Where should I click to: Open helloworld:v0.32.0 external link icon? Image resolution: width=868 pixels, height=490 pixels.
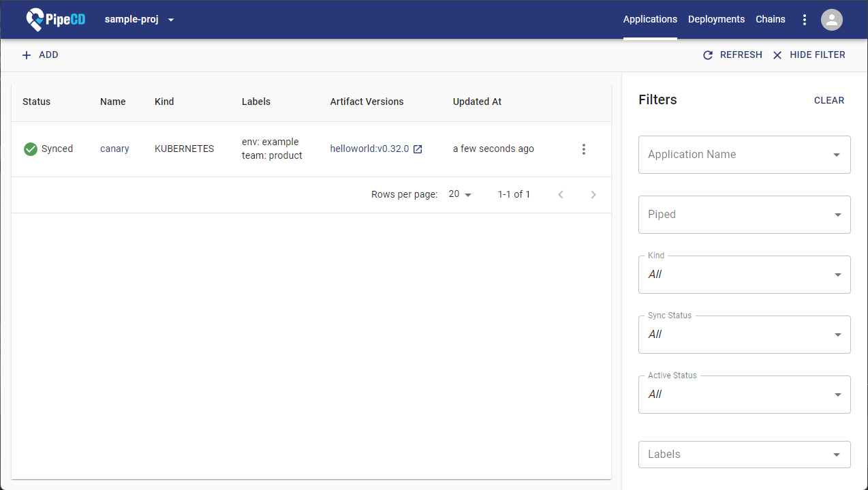[x=418, y=149]
